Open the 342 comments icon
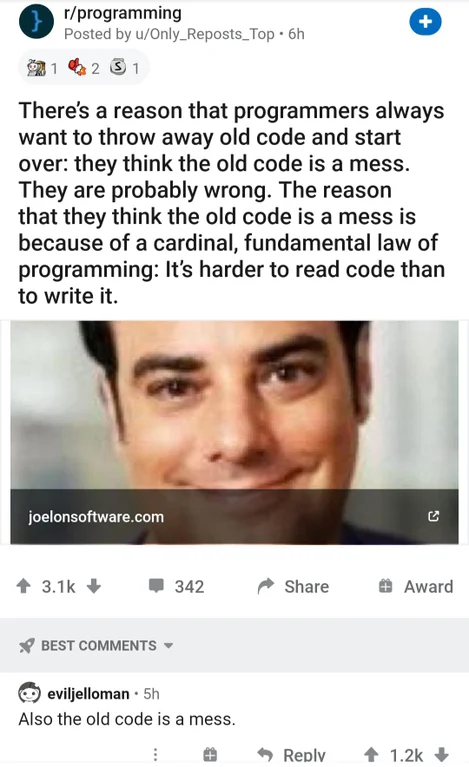Screen dimensions: 469x767 tap(156, 586)
